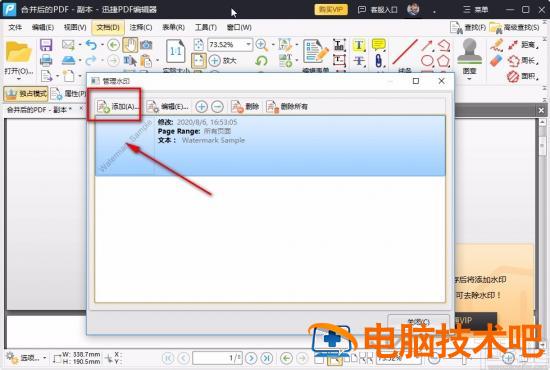Open the hamburger 菜单 menu in title bar

[476, 9]
